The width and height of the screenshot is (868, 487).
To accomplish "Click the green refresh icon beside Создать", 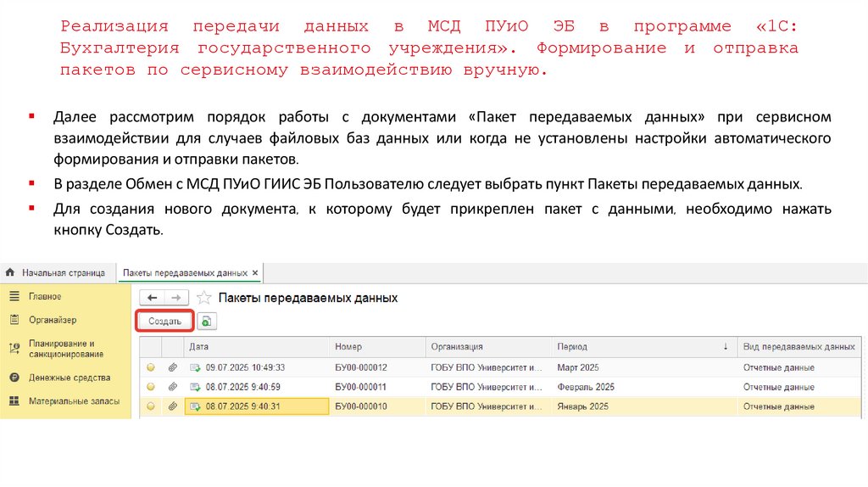I will pos(207,322).
